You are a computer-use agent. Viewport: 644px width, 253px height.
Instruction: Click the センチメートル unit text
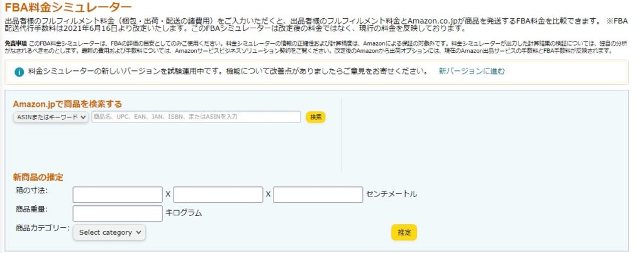click(391, 194)
